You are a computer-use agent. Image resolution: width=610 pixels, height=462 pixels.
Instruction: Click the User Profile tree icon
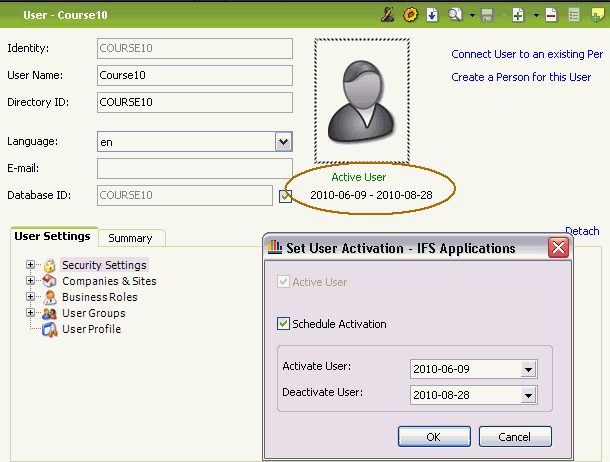click(x=49, y=329)
